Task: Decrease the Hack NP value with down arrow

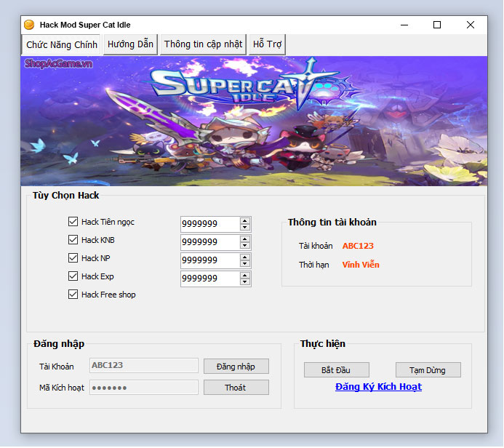Action: [x=245, y=263]
